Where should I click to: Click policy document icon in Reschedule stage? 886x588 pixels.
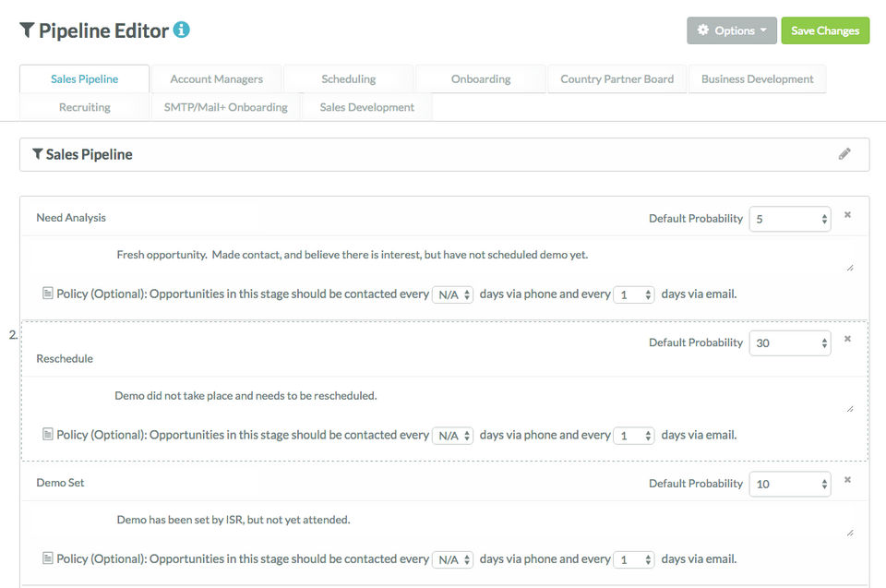(48, 434)
